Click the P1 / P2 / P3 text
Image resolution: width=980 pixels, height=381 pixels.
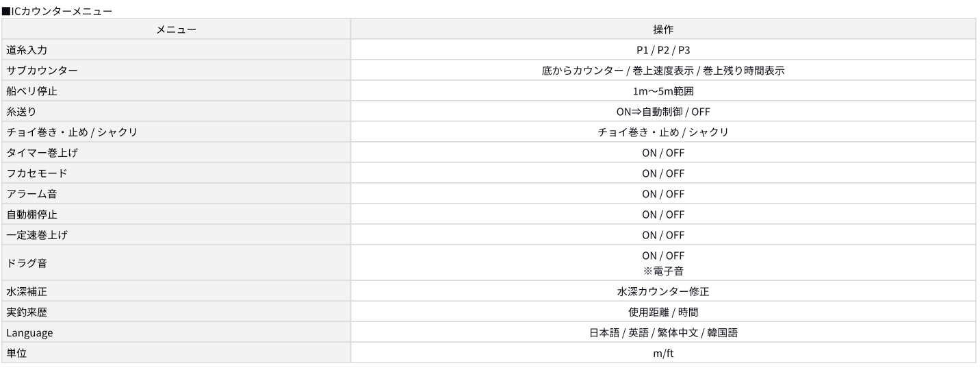tap(662, 49)
